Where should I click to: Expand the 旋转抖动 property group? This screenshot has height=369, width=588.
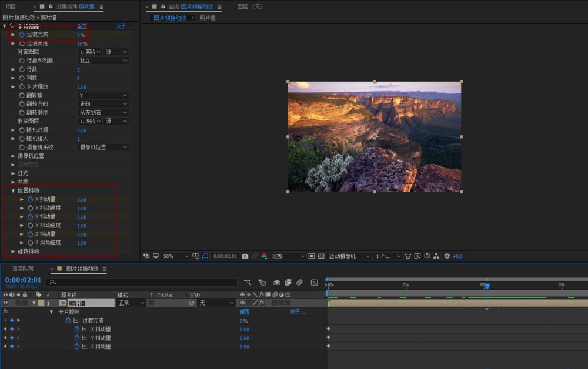pyautogui.click(x=13, y=251)
